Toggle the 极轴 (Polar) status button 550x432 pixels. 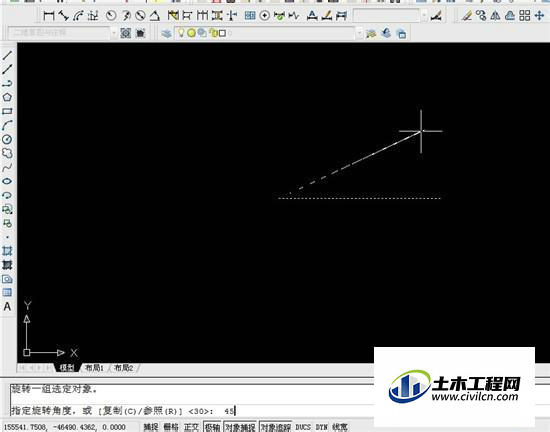[212, 427]
